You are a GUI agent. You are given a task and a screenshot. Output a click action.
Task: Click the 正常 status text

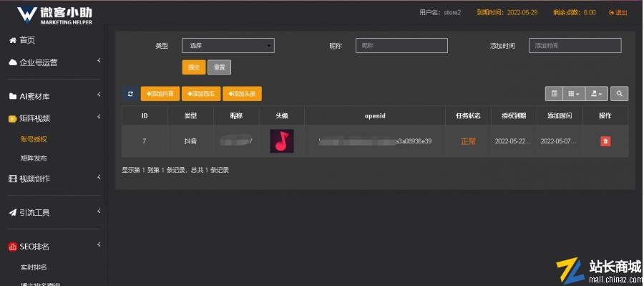[x=468, y=141]
